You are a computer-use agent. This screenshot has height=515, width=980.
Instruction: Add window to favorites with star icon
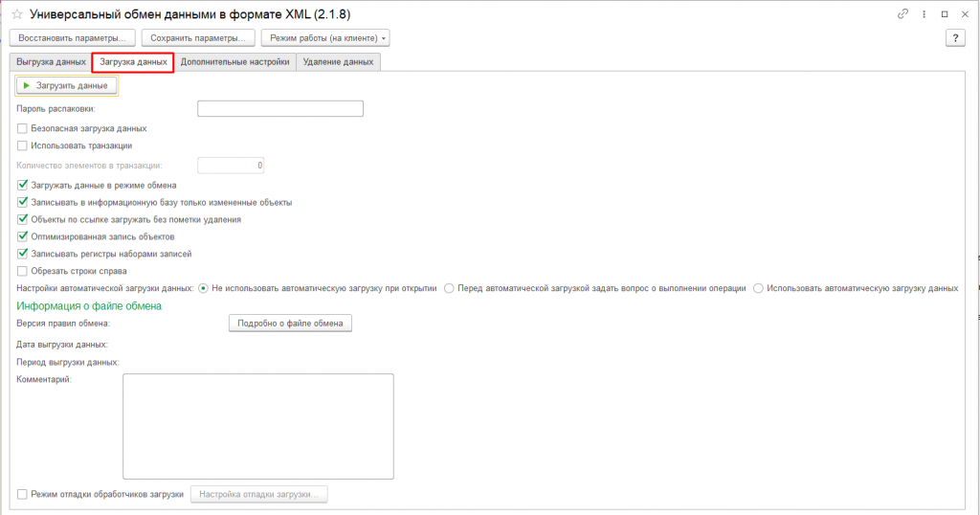pos(17,13)
